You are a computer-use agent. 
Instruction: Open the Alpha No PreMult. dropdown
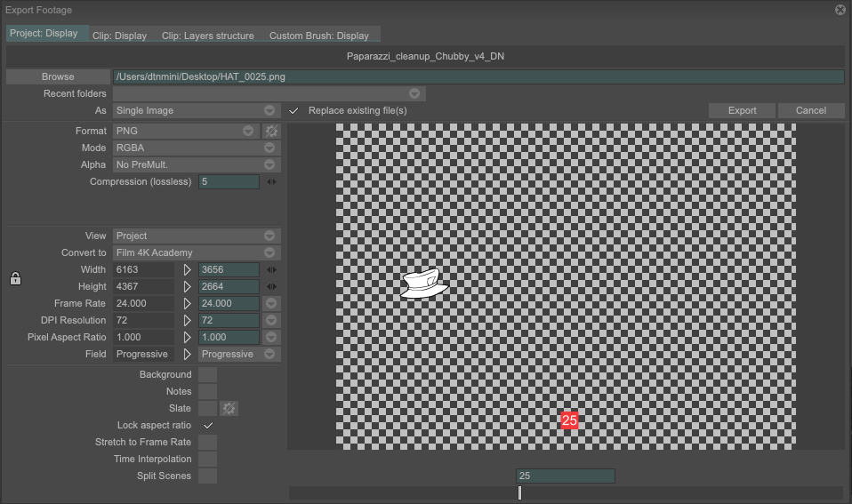click(x=197, y=164)
